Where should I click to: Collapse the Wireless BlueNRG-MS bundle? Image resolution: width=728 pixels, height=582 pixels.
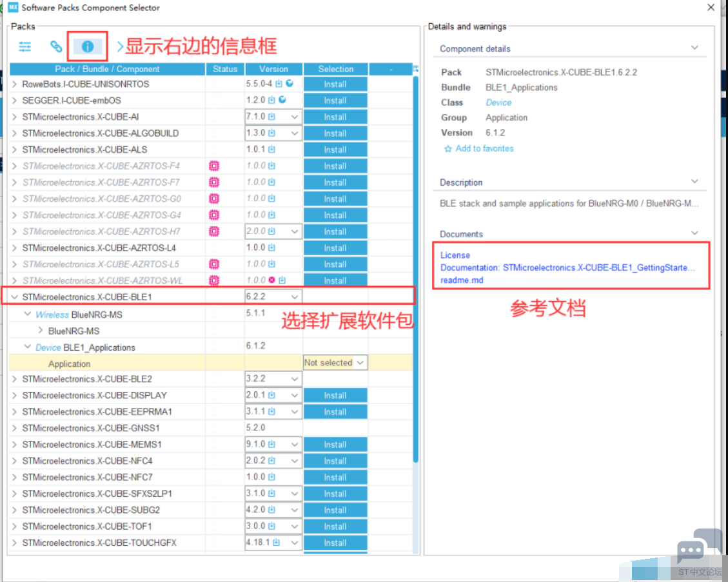coord(27,315)
